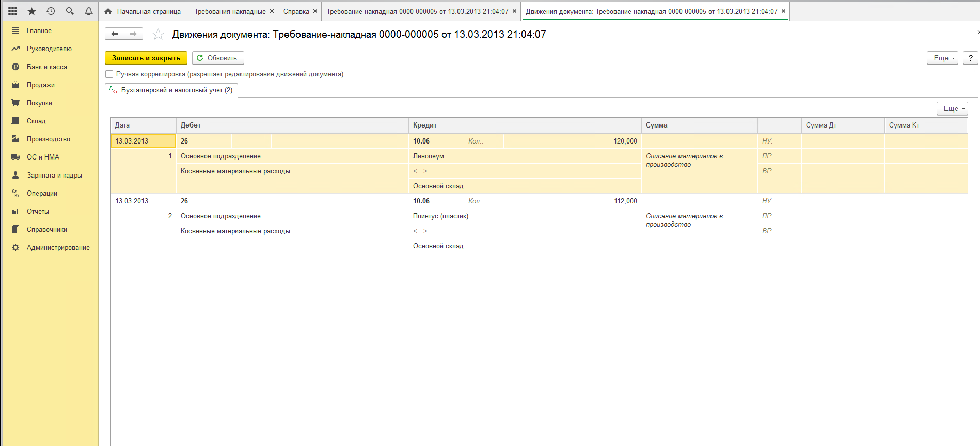The width and height of the screenshot is (980, 446).
Task: Click quantity value 112,000
Action: [625, 201]
